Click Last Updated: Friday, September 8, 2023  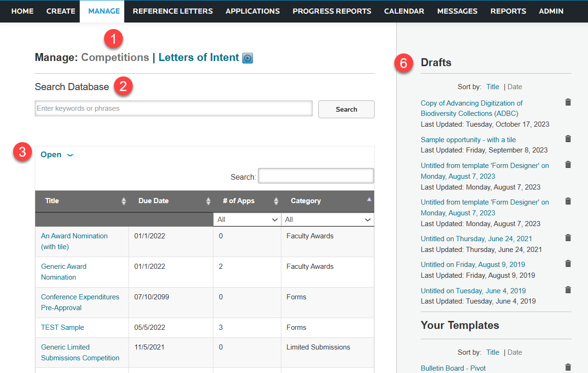click(484, 150)
